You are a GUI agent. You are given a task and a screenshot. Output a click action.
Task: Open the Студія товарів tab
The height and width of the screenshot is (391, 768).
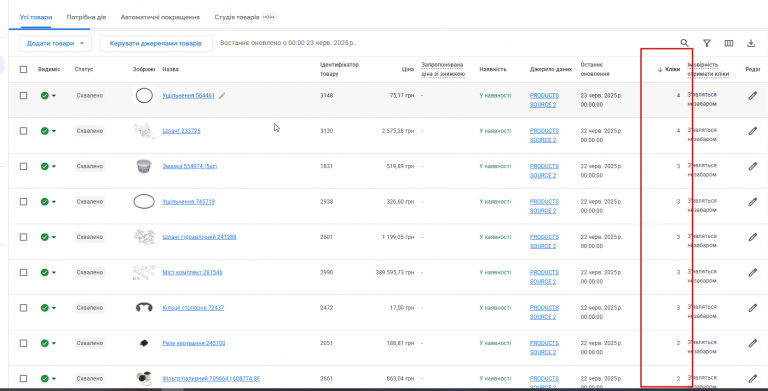tap(237, 17)
